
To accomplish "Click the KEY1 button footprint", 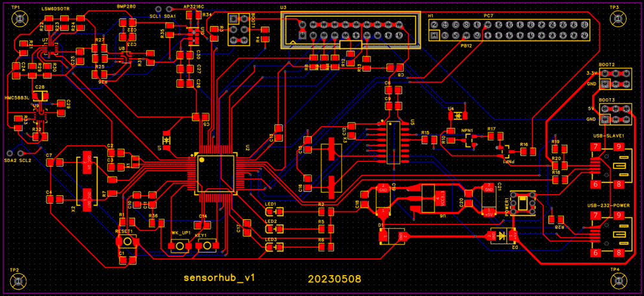I will point(206,245).
